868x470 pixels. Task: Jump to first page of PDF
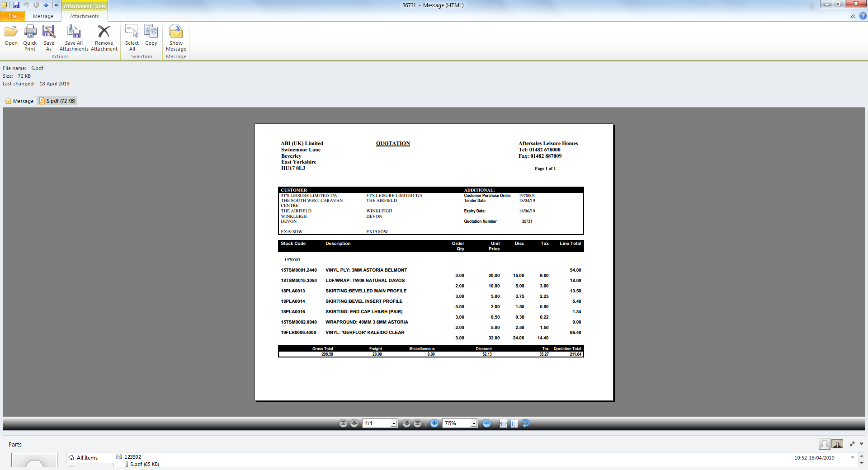pos(343,423)
